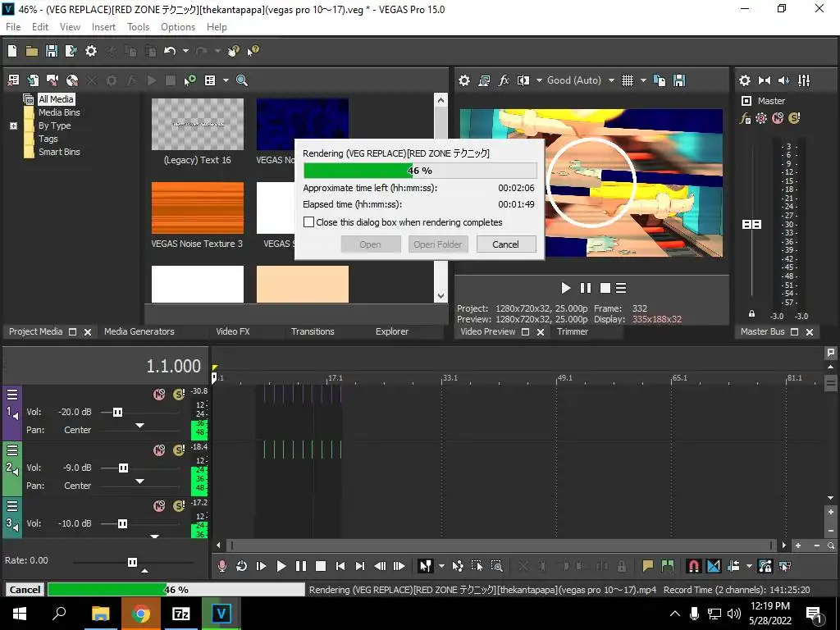Image resolution: width=840 pixels, height=630 pixels.
Task: Open Master Bus audio properties gear
Action: (745, 80)
